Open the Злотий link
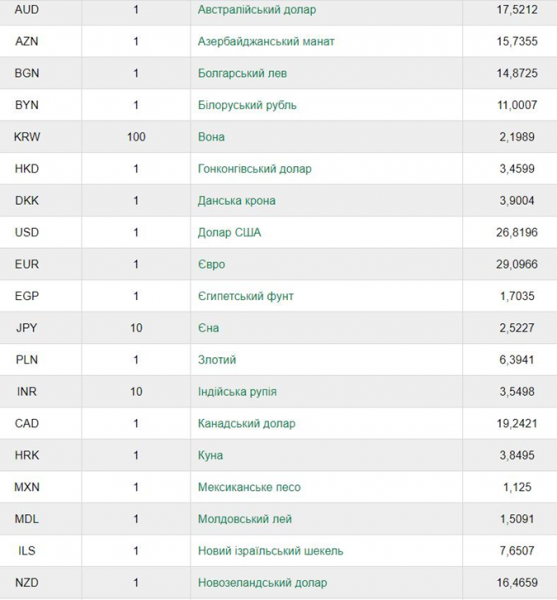 [x=217, y=360]
